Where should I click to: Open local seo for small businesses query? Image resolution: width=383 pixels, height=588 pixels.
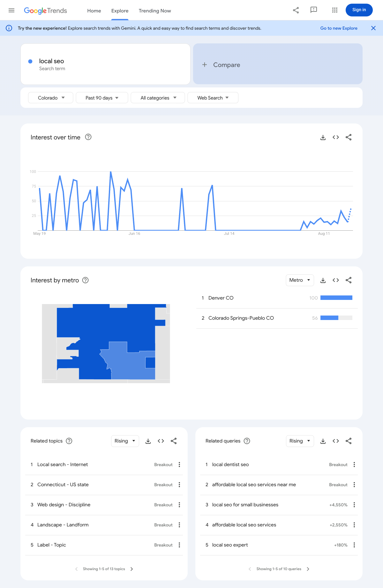[245, 505]
